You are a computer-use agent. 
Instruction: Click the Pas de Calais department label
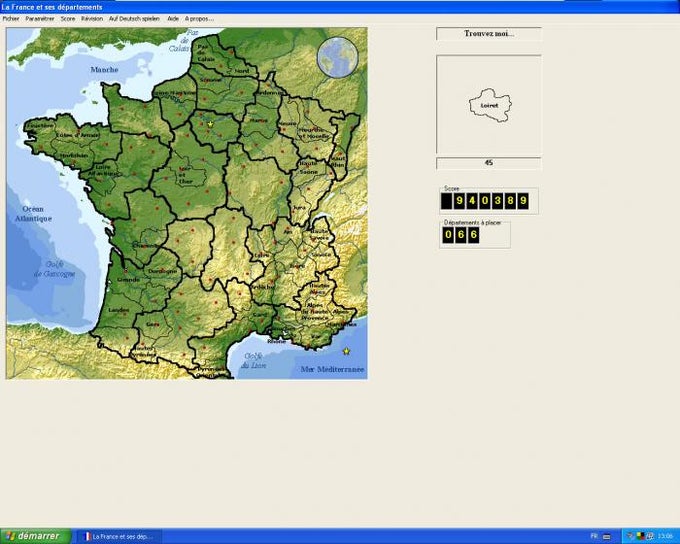click(x=206, y=53)
